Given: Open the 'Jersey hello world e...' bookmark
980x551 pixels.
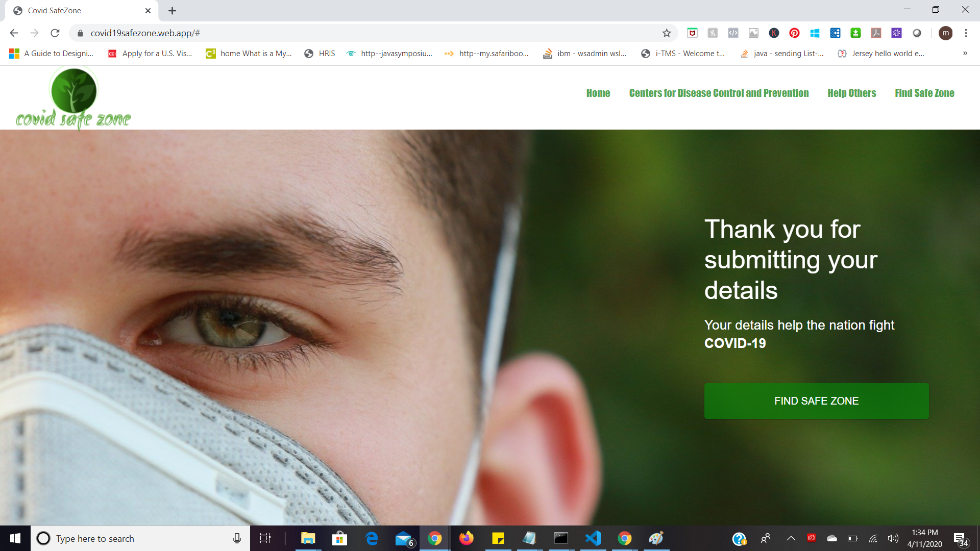Looking at the screenshot, I should 881,54.
